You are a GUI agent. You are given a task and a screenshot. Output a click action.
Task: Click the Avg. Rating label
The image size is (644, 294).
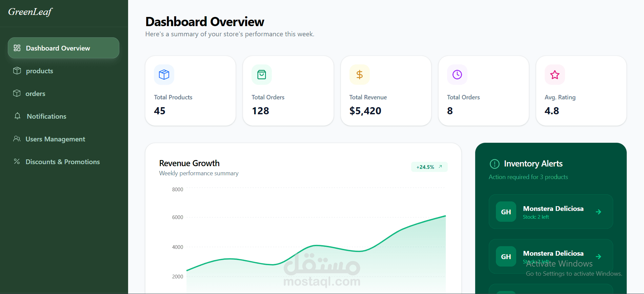(560, 97)
